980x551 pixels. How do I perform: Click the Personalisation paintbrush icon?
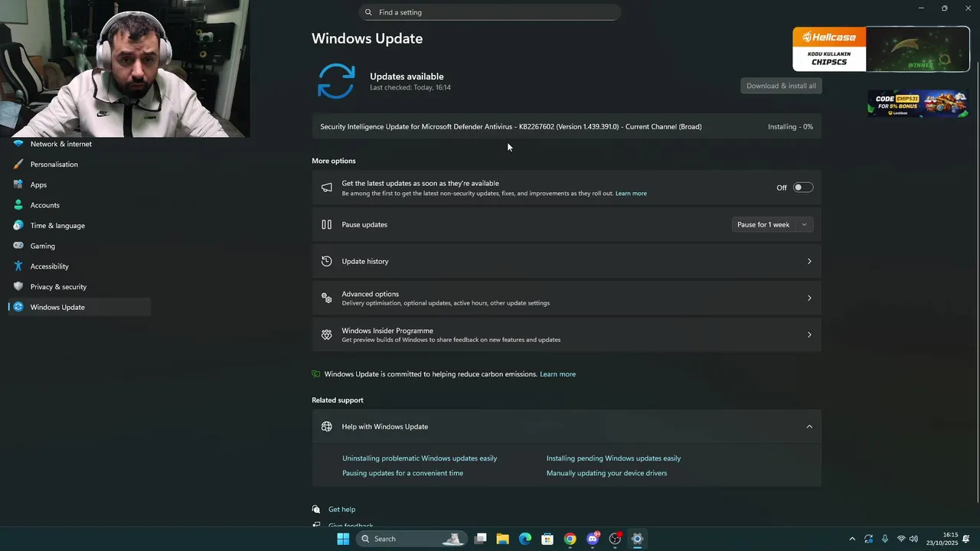(18, 165)
